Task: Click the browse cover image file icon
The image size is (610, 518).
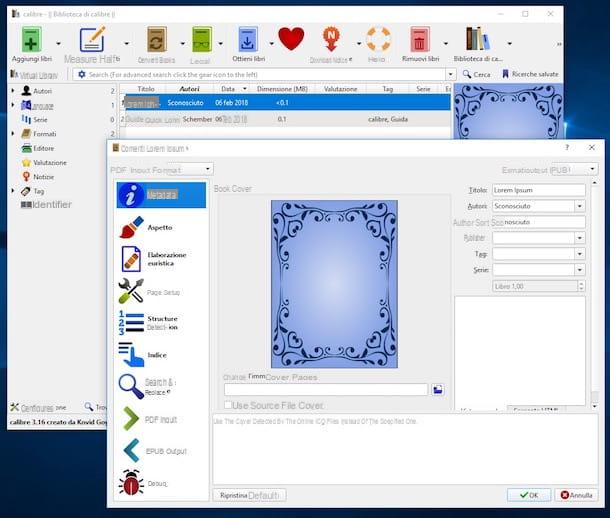Action: coord(438,389)
